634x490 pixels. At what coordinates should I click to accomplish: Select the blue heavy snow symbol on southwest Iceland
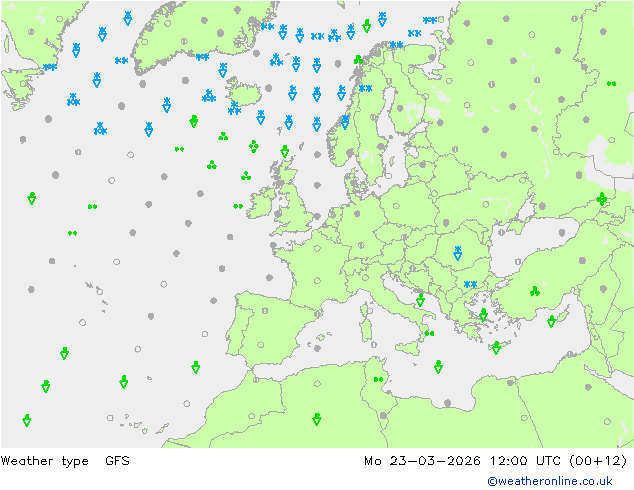(x=234, y=108)
